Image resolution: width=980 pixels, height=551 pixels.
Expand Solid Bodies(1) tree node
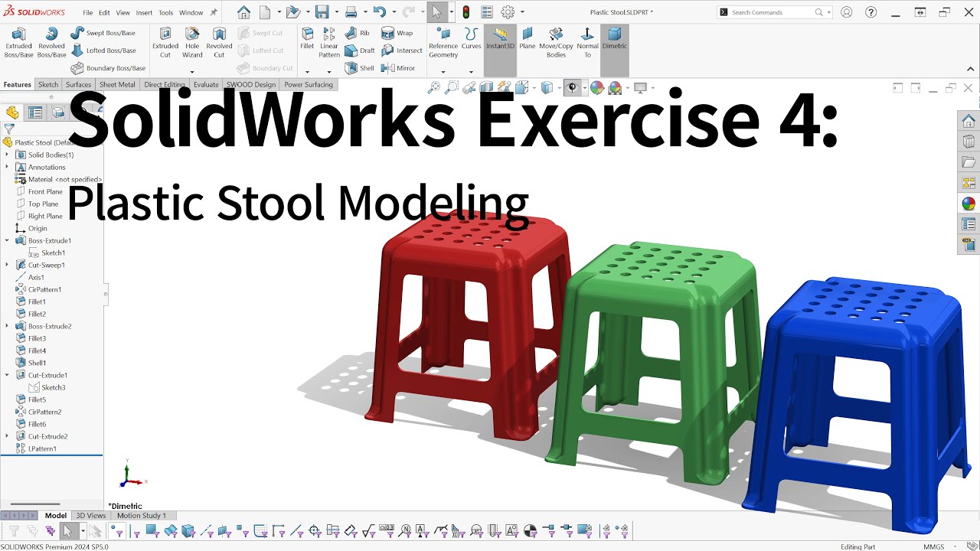coord(7,155)
